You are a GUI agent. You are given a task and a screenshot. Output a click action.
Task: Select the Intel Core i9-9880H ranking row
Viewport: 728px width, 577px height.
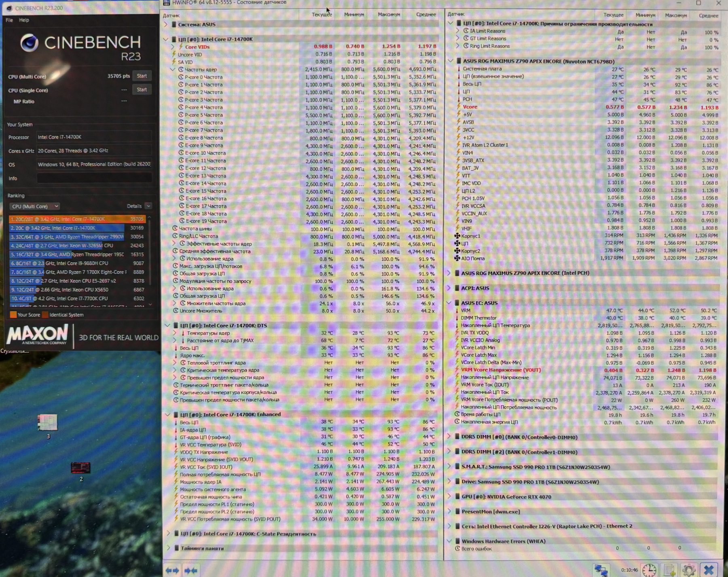pos(77,263)
